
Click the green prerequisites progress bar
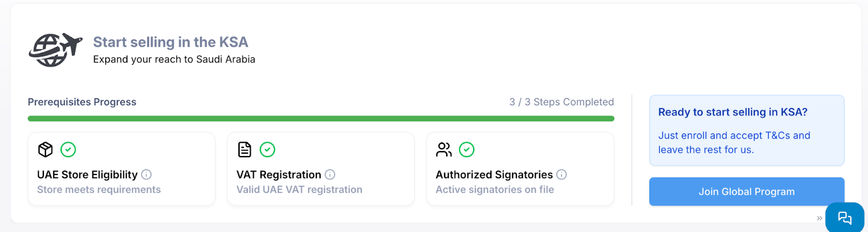coord(321,118)
